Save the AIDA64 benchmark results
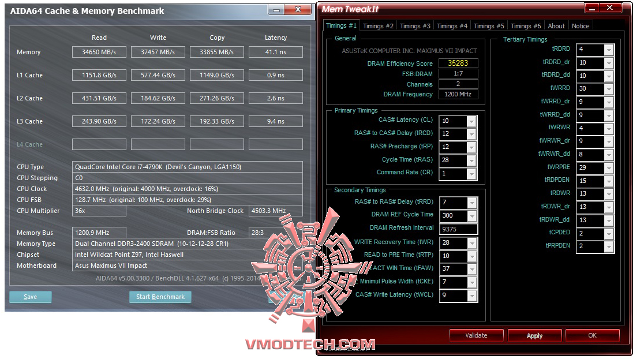This screenshot has width=644, height=359. (31, 297)
